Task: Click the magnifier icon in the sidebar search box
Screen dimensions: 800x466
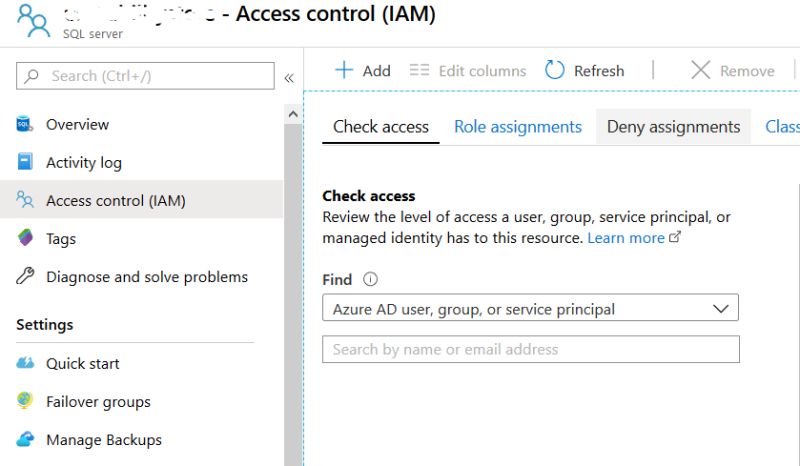Action: click(32, 76)
